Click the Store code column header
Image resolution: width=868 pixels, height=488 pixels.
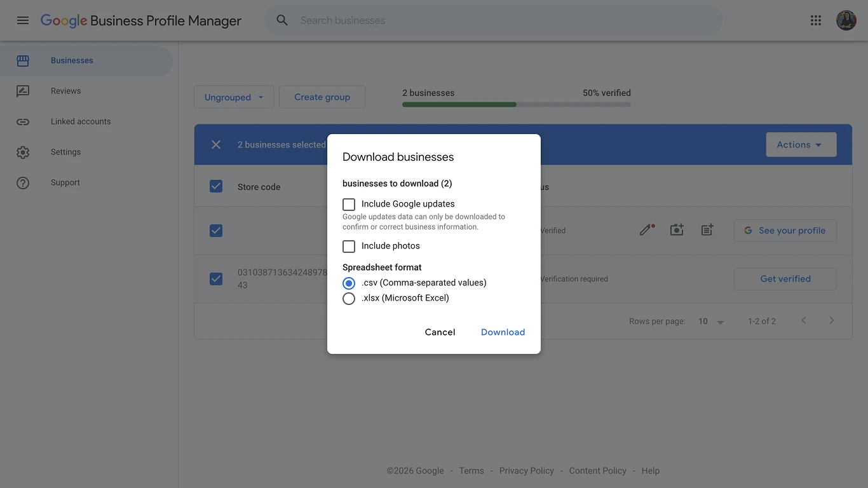point(259,187)
